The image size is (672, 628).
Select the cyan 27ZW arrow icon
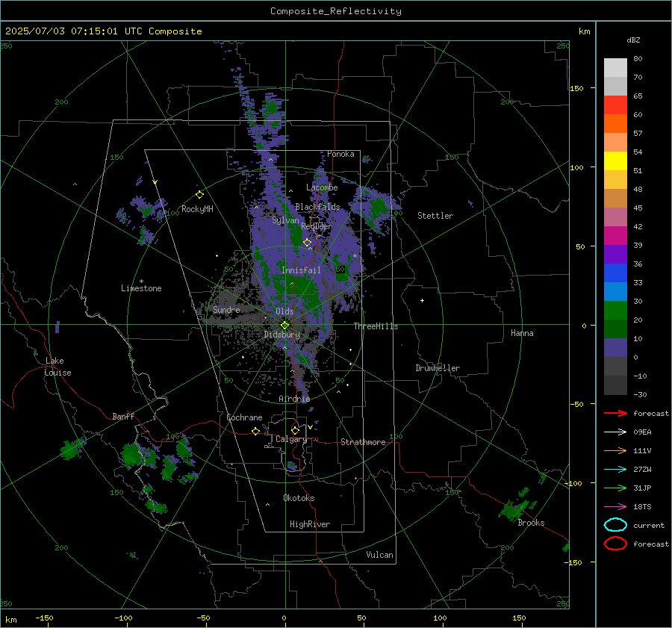(x=615, y=470)
